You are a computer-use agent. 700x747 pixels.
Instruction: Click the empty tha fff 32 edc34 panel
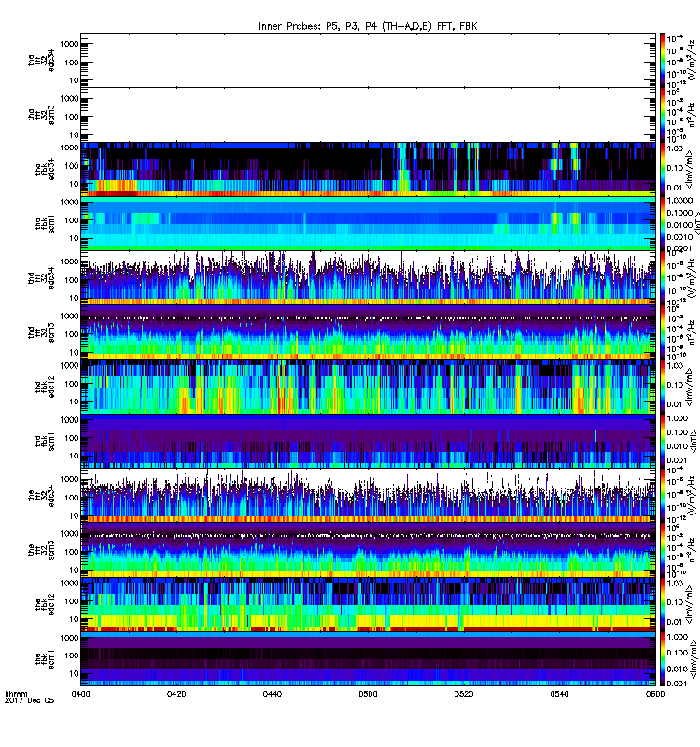(368, 60)
